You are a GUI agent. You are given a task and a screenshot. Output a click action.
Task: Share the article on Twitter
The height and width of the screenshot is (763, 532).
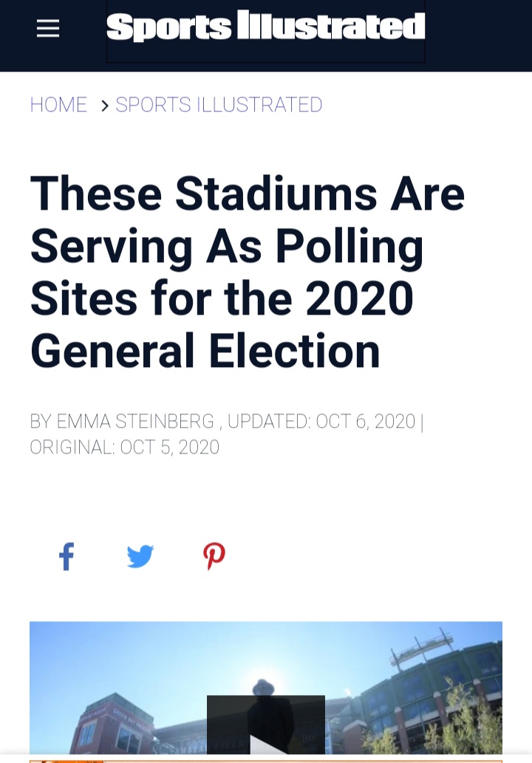click(x=140, y=556)
